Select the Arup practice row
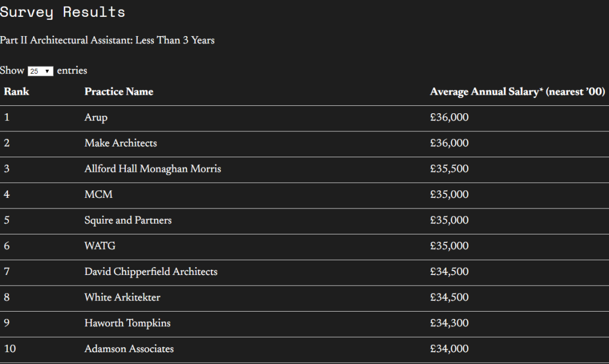The image size is (609, 364). click(x=304, y=118)
